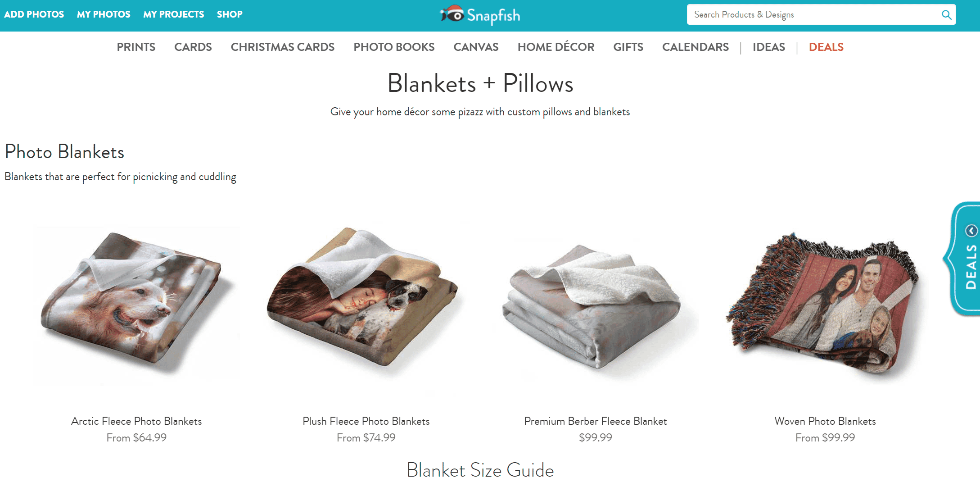The height and width of the screenshot is (496, 980).
Task: Open MY PROJECTS menu item
Action: [x=174, y=14]
